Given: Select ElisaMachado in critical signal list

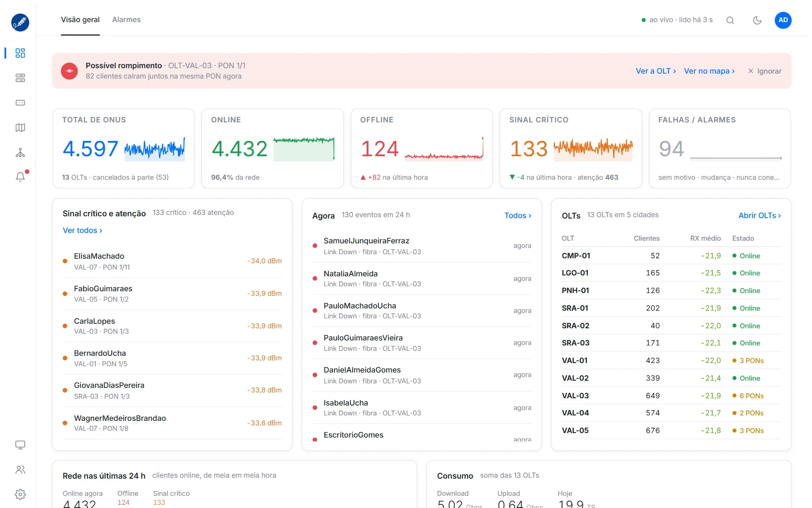Looking at the screenshot, I should [172, 261].
